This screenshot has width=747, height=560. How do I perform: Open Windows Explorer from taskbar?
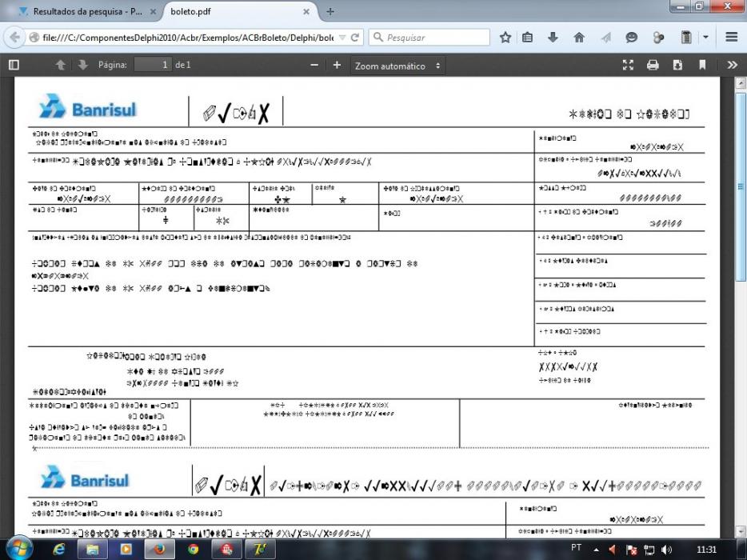92,550
